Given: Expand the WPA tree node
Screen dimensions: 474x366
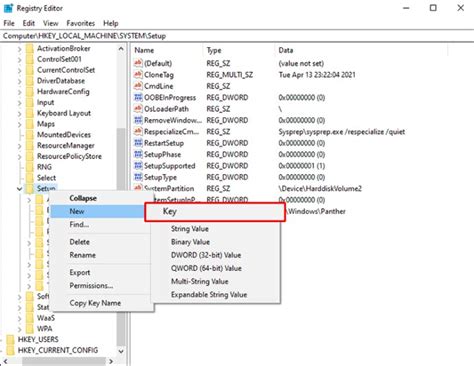Looking at the screenshot, I should (x=19, y=329).
